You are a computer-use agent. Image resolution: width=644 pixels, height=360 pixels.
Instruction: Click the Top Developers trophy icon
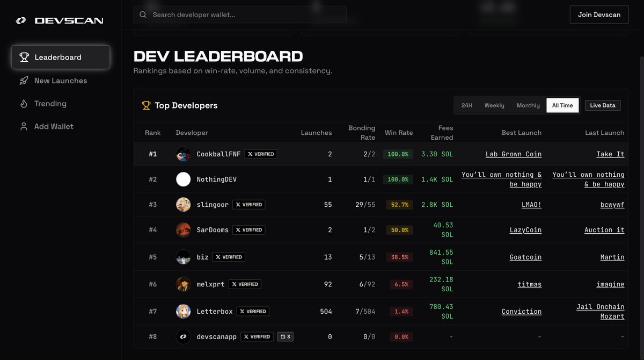click(x=146, y=105)
